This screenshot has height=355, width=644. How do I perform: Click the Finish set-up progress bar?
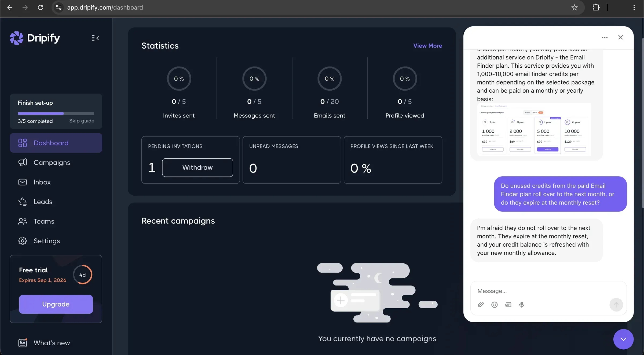point(56,114)
